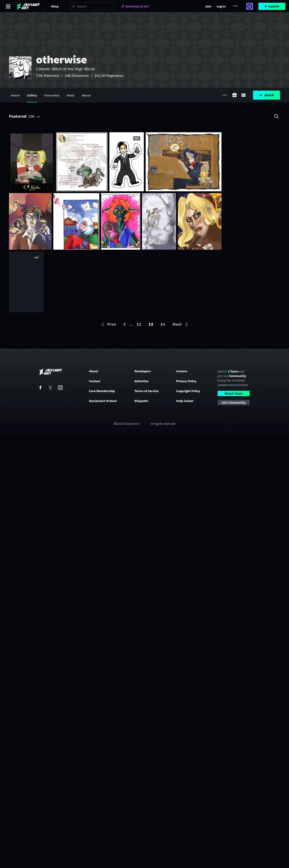
Task: Open Careers footer link
Action: (x=182, y=371)
